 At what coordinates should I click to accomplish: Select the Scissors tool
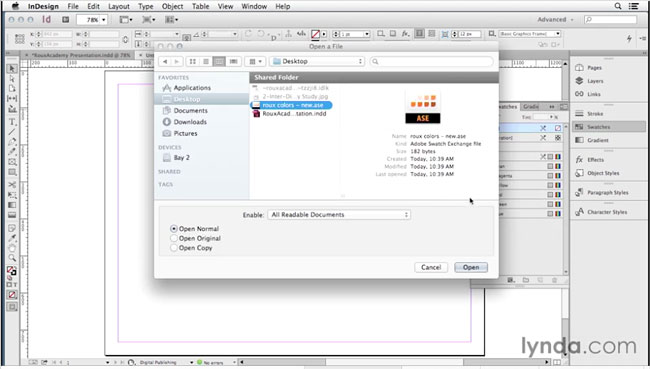pos(12,184)
